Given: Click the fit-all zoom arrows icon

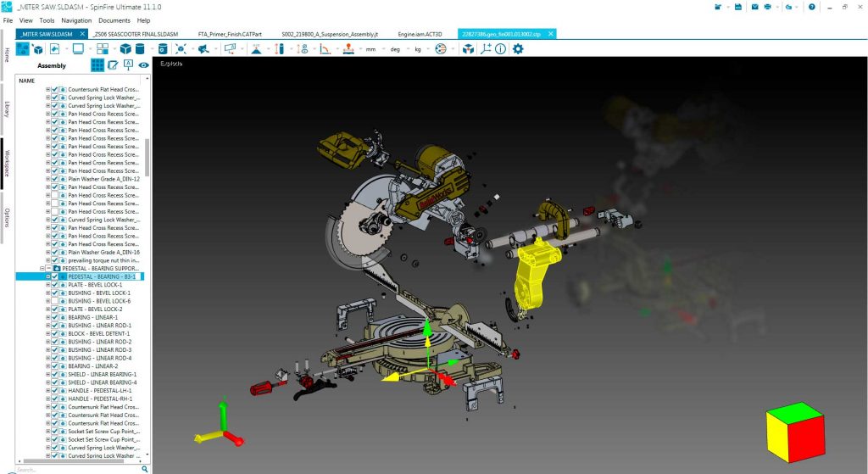Looking at the screenshot, I should tap(181, 48).
